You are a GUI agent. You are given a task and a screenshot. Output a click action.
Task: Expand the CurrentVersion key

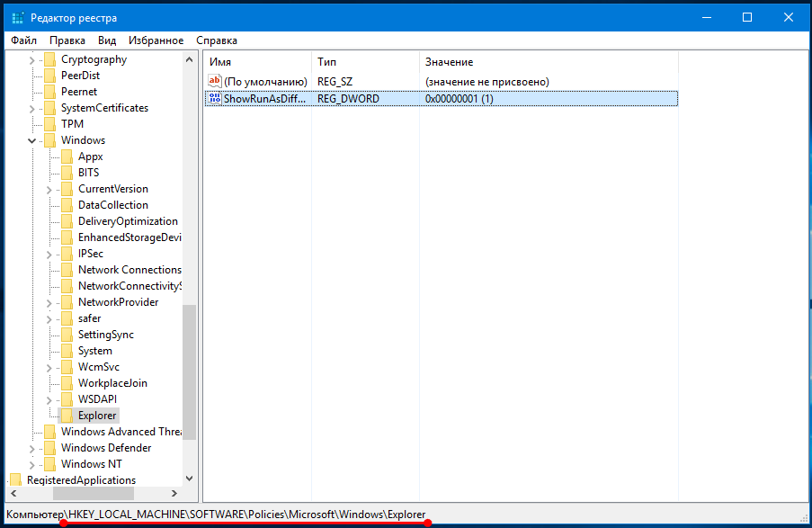coord(49,189)
